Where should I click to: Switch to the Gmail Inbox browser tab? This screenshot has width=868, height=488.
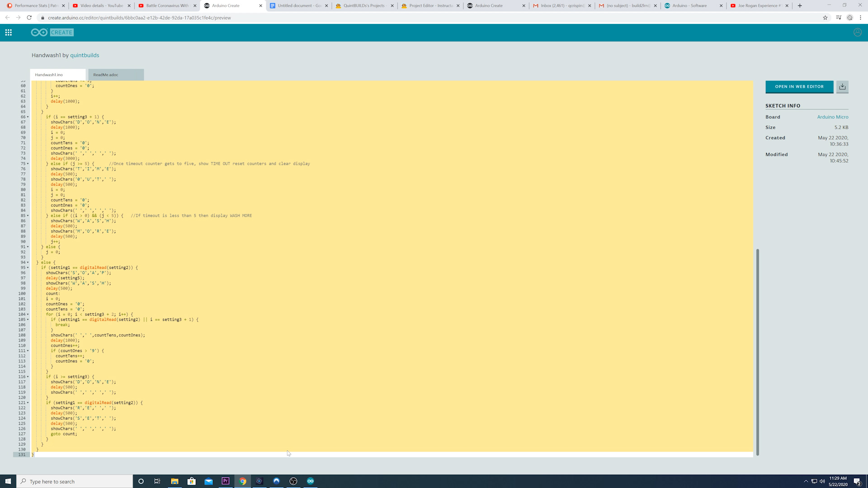561,6
